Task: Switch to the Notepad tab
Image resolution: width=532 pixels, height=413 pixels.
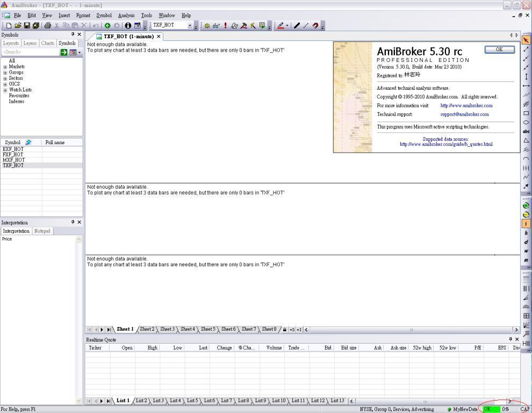Action: pos(42,231)
